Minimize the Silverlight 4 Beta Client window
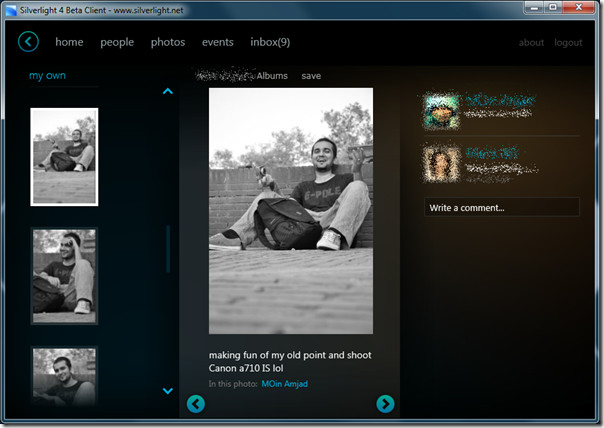Image resolution: width=604 pixels, height=428 pixels. click(x=534, y=7)
